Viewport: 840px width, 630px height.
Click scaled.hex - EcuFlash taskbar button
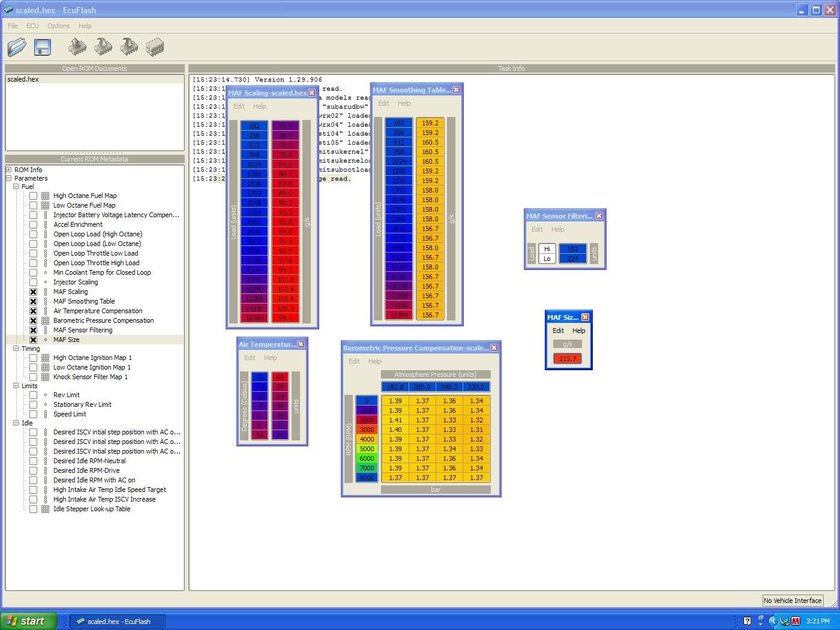pyautogui.click(x=118, y=621)
